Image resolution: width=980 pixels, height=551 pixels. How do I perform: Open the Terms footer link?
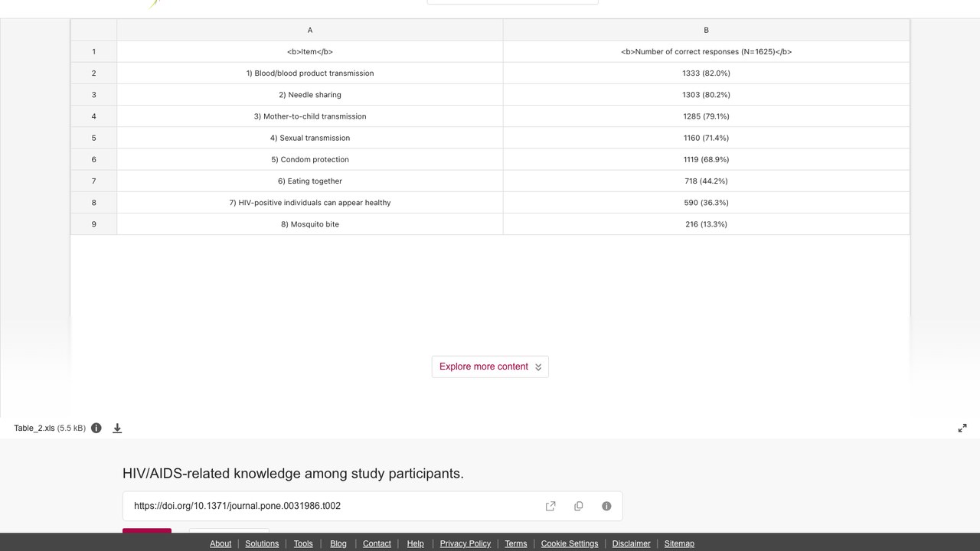[516, 543]
